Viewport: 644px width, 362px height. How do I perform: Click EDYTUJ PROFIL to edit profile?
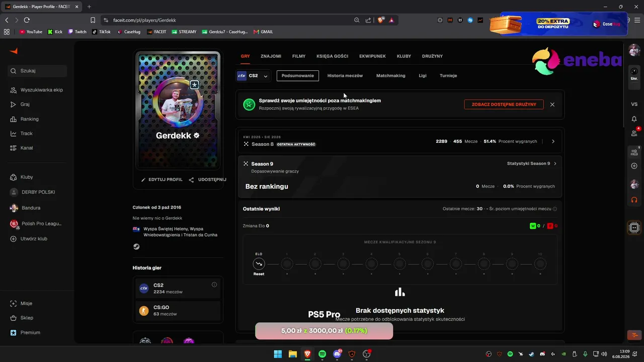(x=162, y=179)
